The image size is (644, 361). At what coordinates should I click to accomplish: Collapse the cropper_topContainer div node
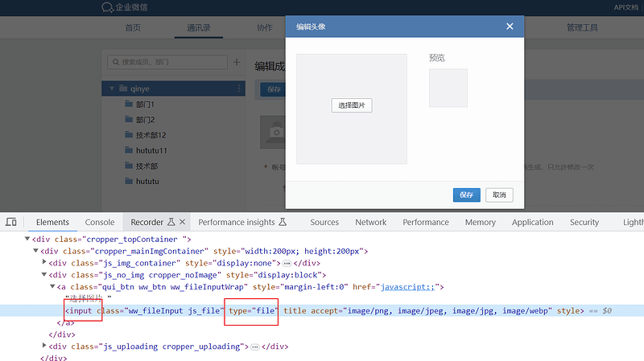pyautogui.click(x=27, y=238)
